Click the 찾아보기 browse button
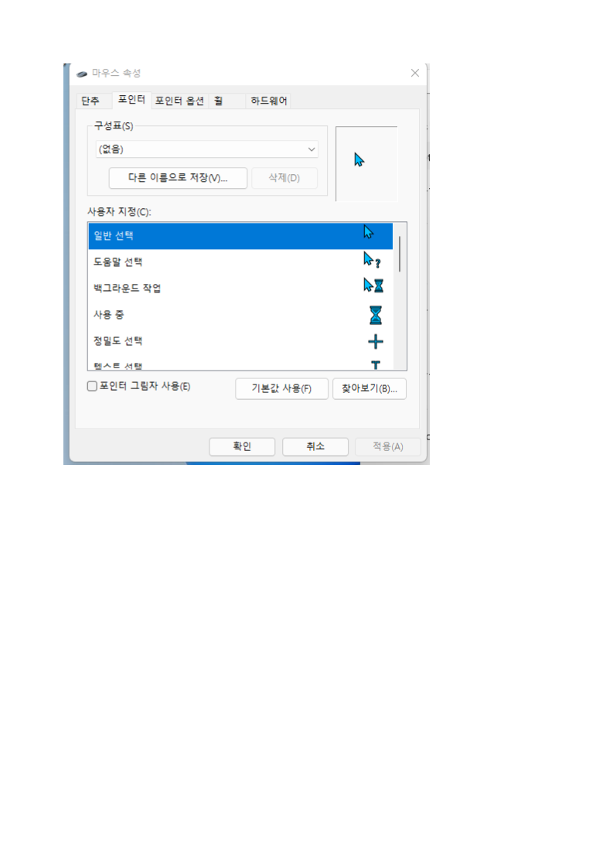The width and height of the screenshot is (613, 868). tap(370, 388)
